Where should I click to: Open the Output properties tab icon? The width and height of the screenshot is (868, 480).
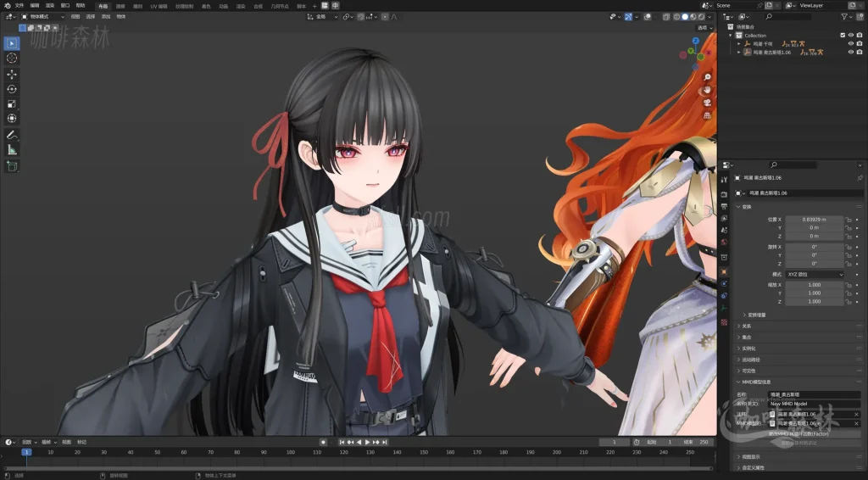coord(724,206)
